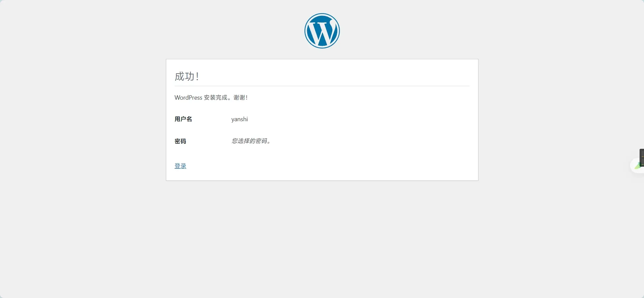Click the 成功! heading

point(187,76)
